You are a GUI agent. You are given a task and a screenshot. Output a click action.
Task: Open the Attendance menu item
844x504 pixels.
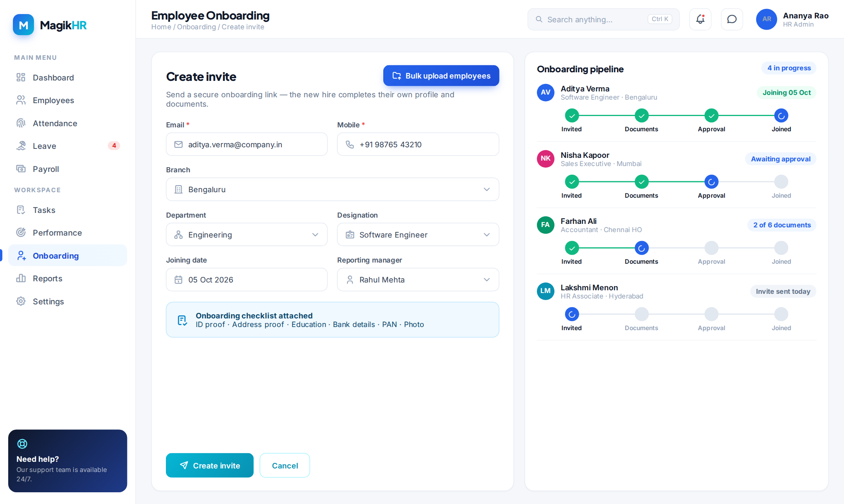68,123
